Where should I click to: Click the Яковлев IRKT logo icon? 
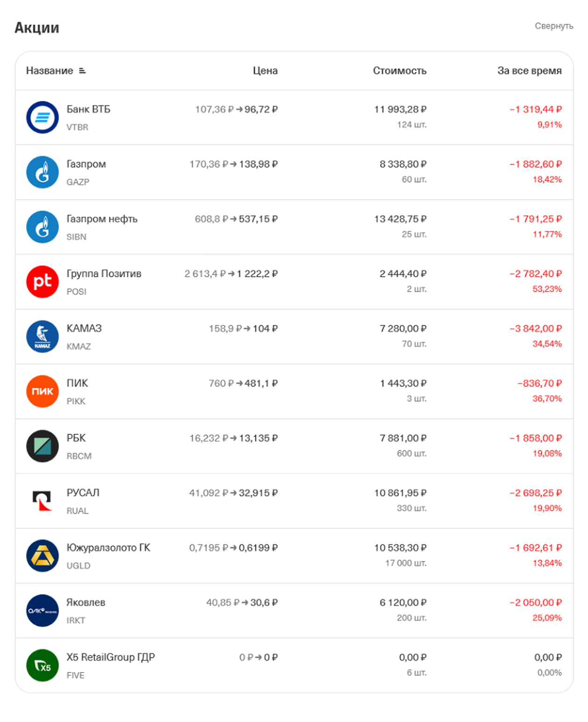pyautogui.click(x=42, y=610)
